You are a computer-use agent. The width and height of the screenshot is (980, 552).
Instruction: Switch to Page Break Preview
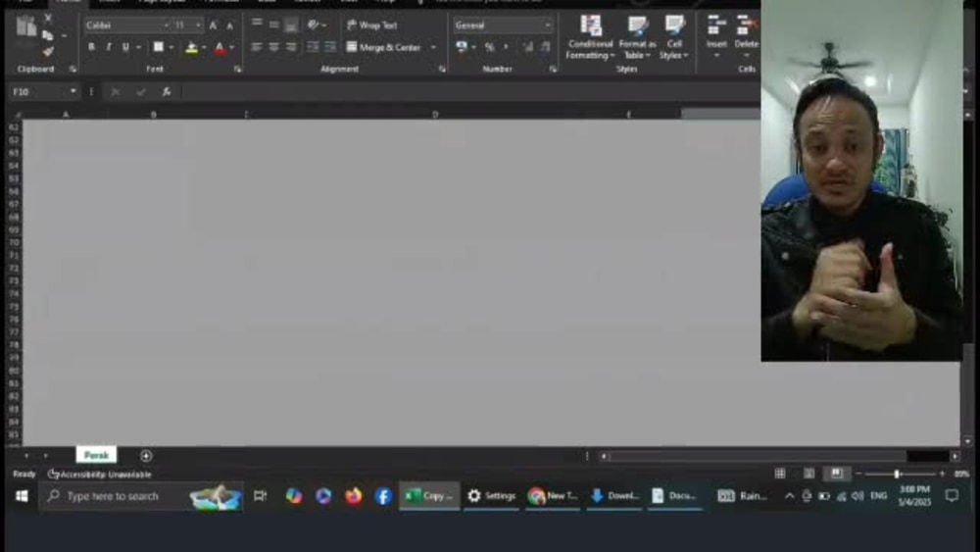pyautogui.click(x=837, y=474)
